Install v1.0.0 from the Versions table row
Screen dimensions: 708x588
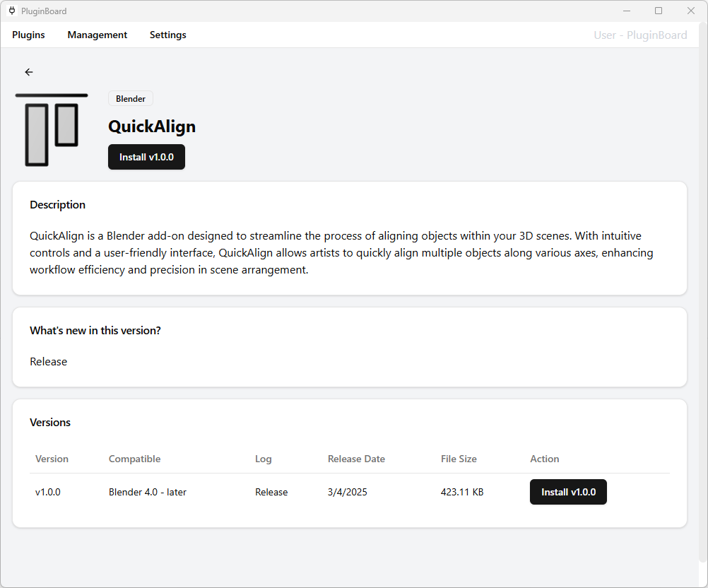click(x=568, y=493)
